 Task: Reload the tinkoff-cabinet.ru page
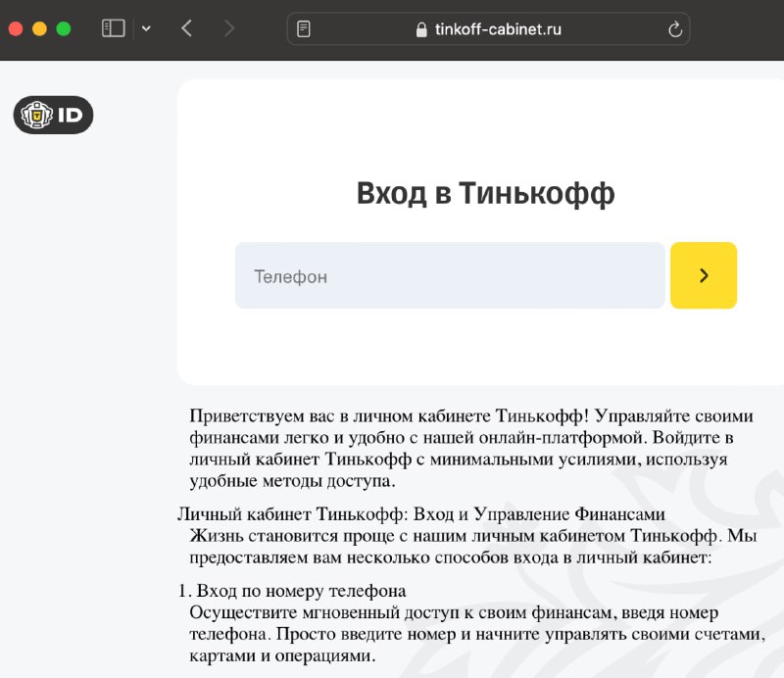tap(675, 29)
